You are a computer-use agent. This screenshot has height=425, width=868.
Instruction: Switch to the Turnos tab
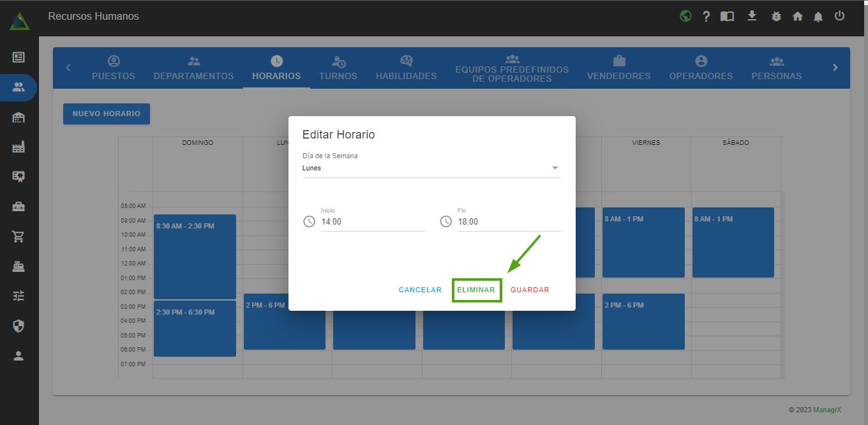pos(338,68)
